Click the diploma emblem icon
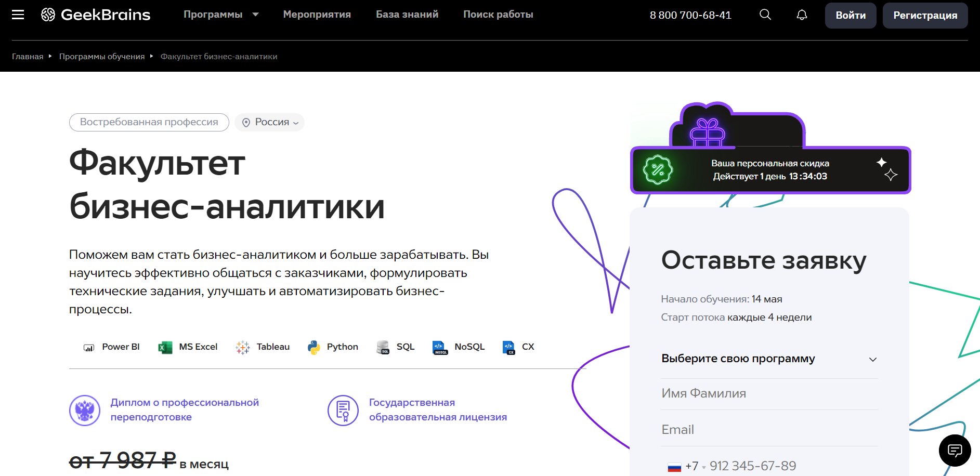 pos(85,410)
